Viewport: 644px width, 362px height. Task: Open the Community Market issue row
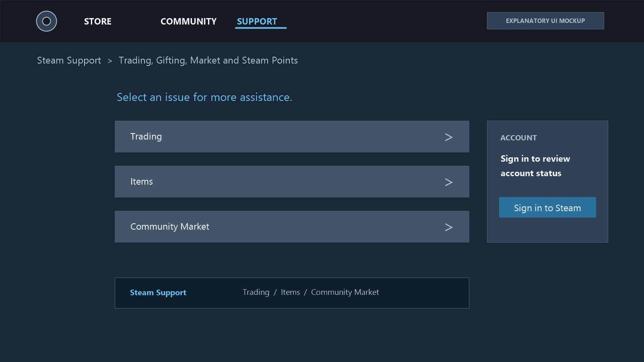coord(292,226)
